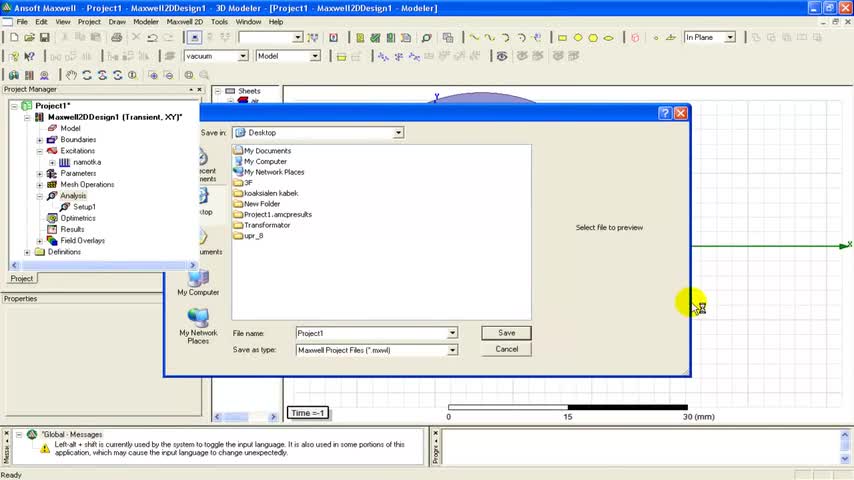Select the Excitations tree item
The width and height of the screenshot is (854, 480).
coord(77,151)
